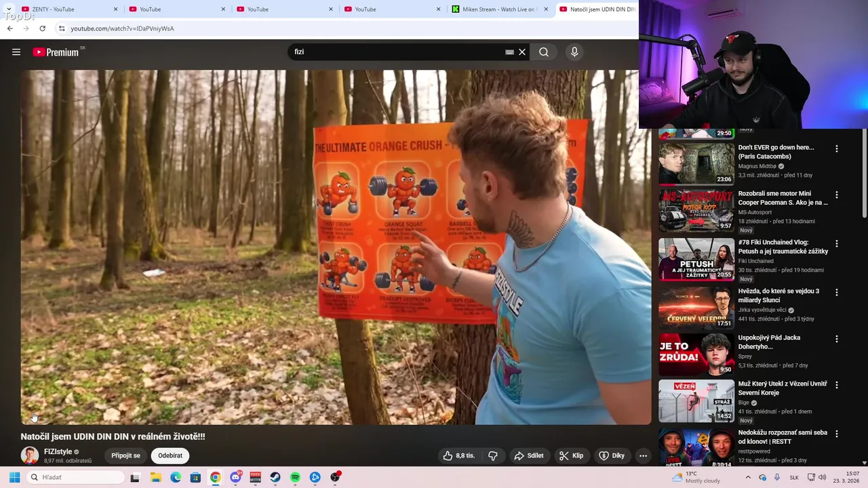This screenshot has height=488, width=868.
Task: Open Steam from taskbar
Action: pyautogui.click(x=275, y=477)
